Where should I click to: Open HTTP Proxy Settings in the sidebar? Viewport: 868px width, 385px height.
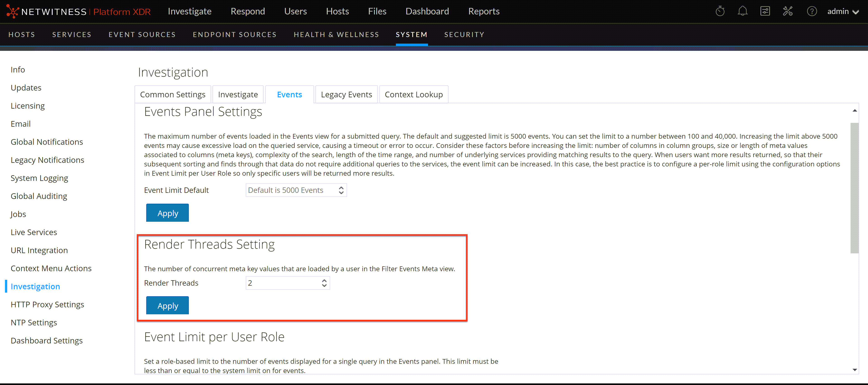pyautogui.click(x=47, y=305)
